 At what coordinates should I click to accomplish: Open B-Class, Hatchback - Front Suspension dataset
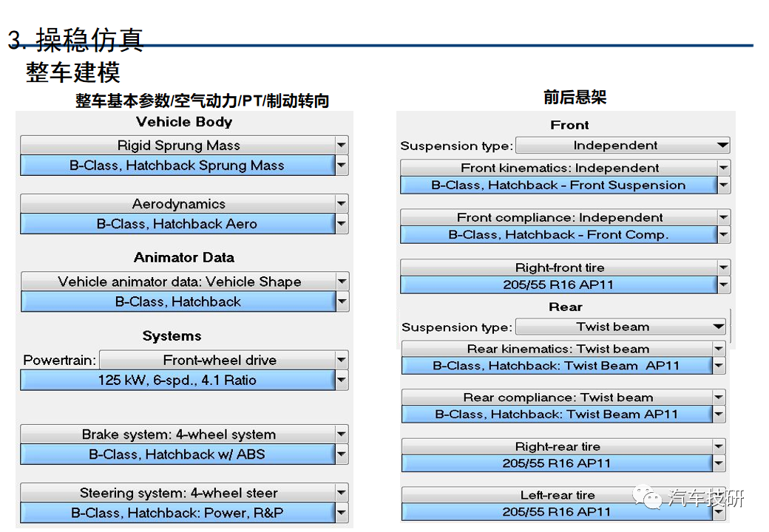558,185
